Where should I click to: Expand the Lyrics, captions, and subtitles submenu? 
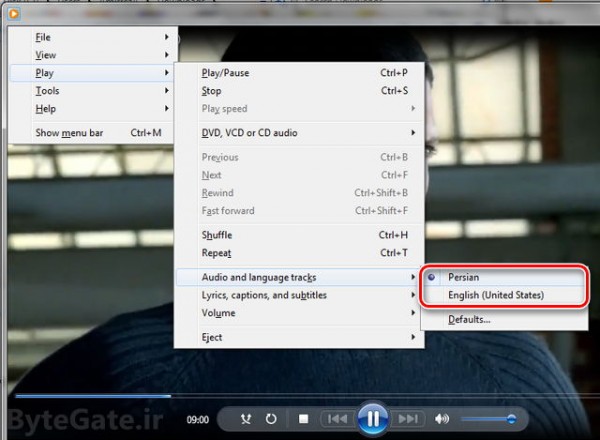coord(264,295)
